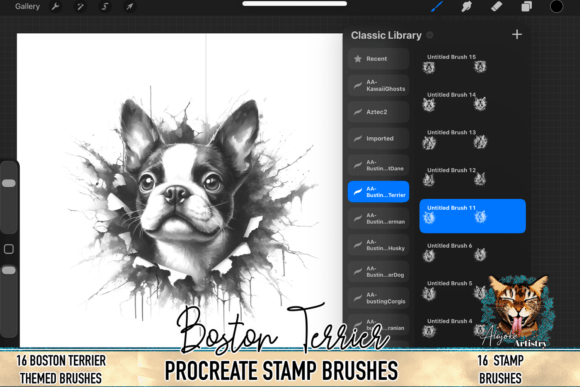The image size is (580, 387).
Task: Activate the Transform arrow tool
Action: [129, 7]
